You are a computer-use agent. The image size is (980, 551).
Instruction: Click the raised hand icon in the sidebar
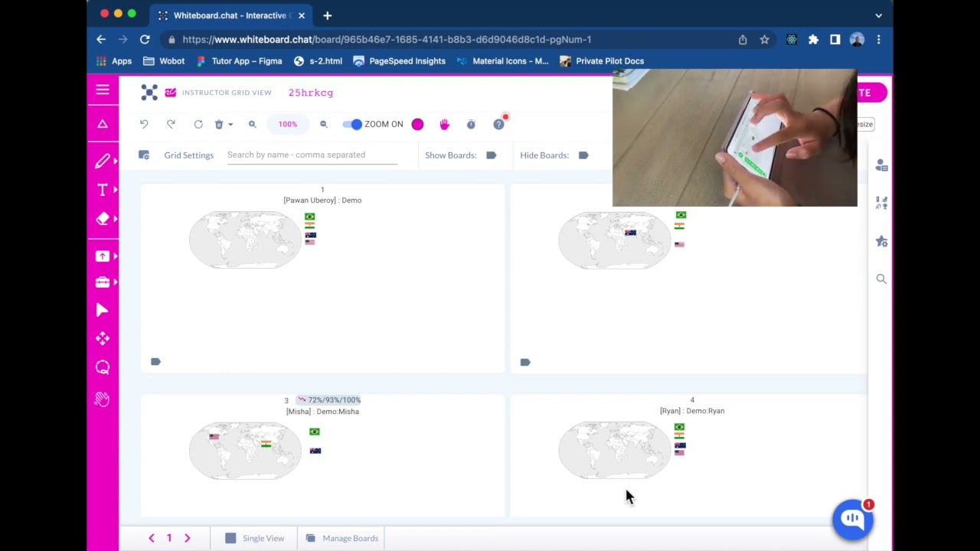102,399
